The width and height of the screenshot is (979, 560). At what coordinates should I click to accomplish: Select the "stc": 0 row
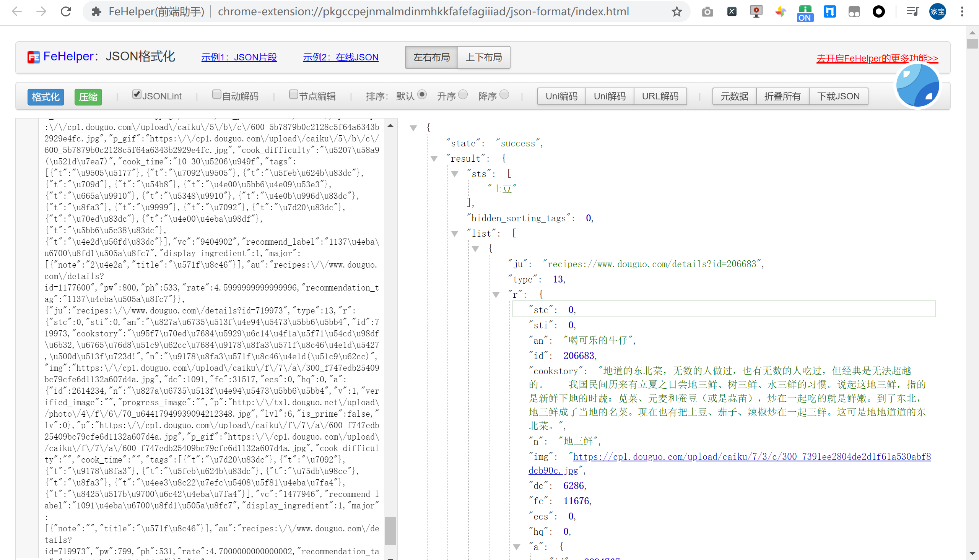(724, 309)
